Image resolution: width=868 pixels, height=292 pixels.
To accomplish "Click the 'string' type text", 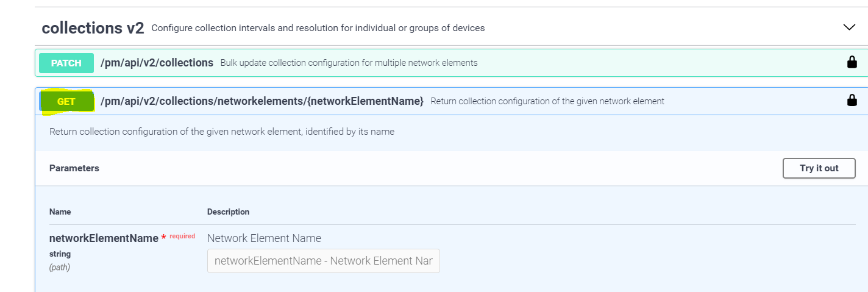I will click(60, 254).
